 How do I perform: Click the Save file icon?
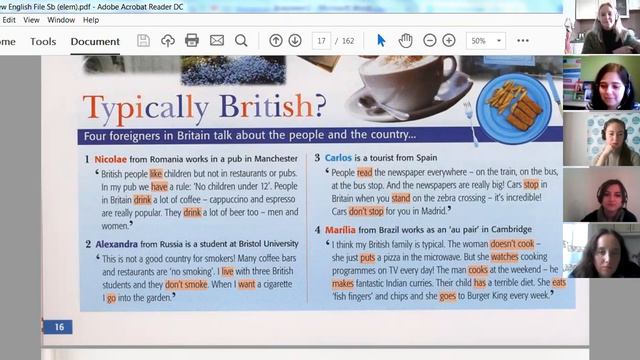click(143, 40)
